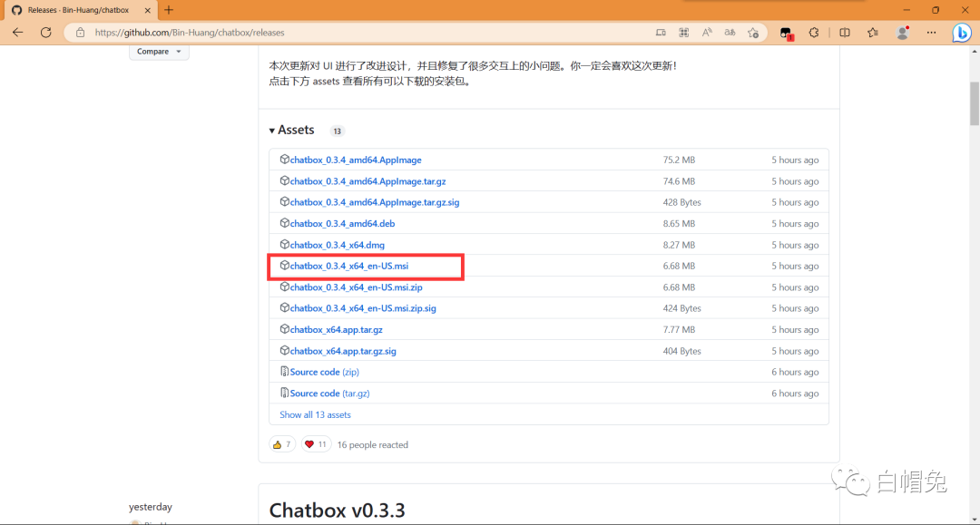The height and width of the screenshot is (525, 980).
Task: Collapse the Assets section triangle
Action: point(272,131)
